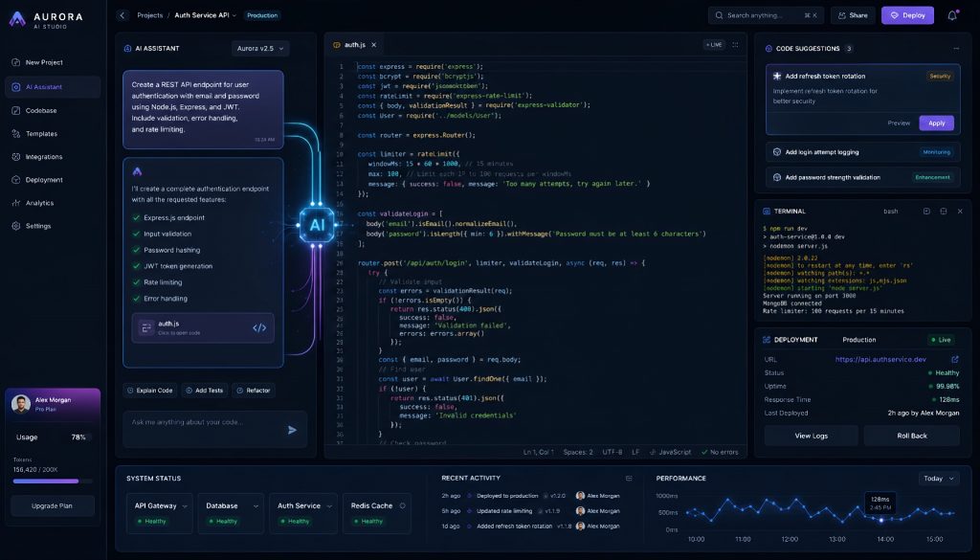Click Apply on refresh token rotation
The image size is (980, 560).
click(936, 123)
